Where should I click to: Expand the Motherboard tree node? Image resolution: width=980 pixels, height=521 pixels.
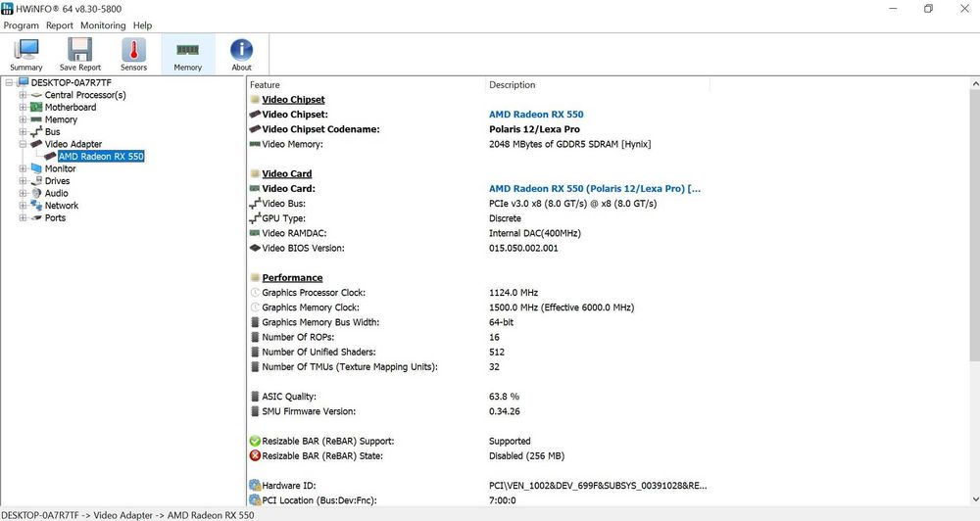coord(24,108)
